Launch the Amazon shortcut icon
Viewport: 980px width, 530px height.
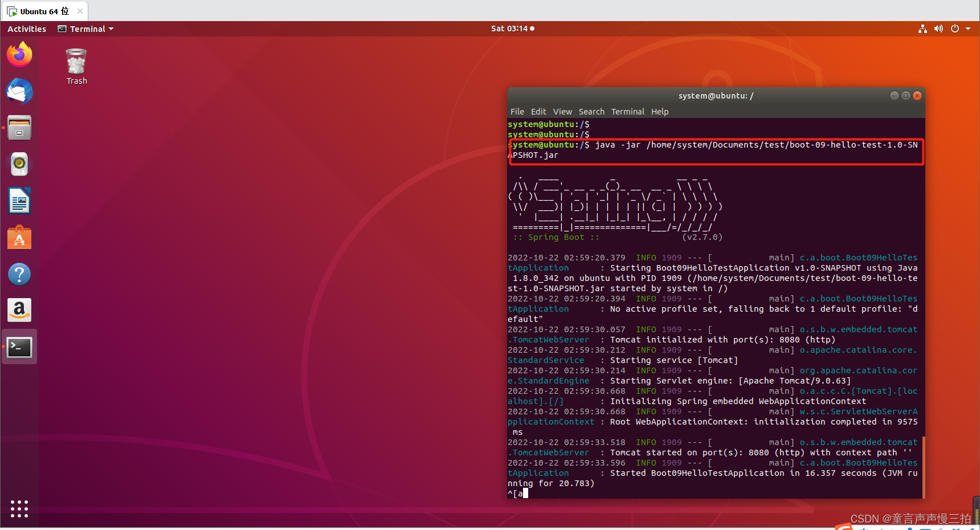click(19, 310)
